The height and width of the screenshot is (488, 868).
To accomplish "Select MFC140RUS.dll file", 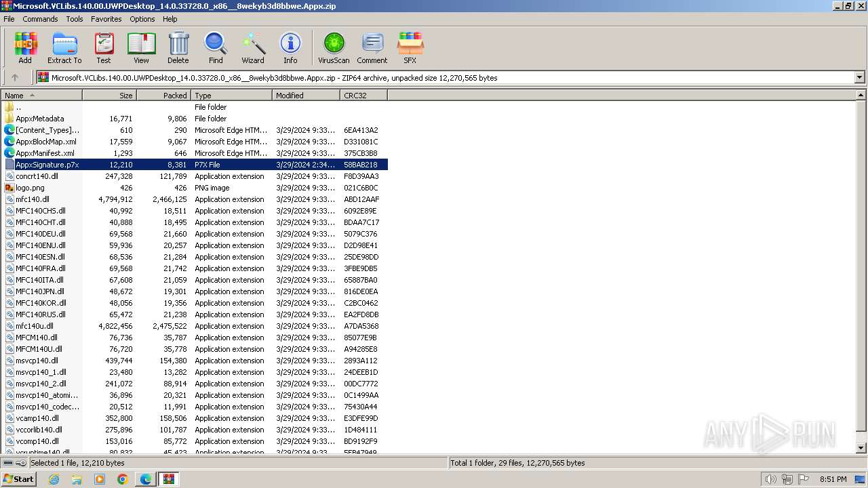I will [x=195, y=314].
